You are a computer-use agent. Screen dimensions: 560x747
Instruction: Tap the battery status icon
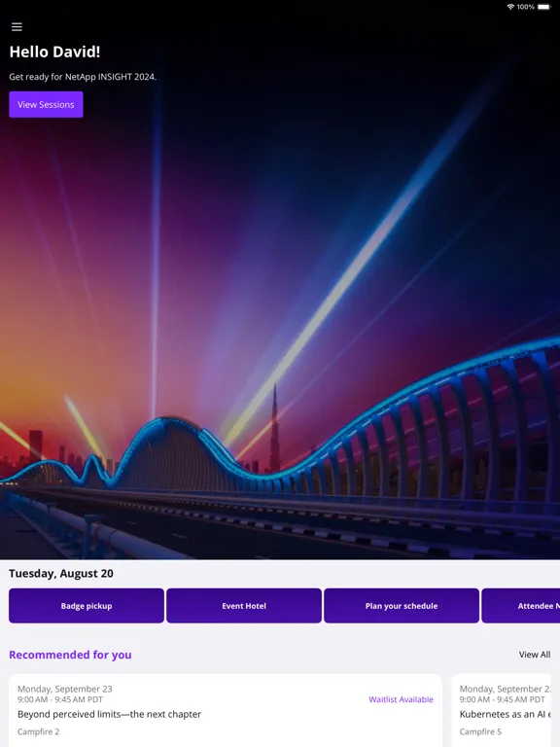tap(543, 7)
